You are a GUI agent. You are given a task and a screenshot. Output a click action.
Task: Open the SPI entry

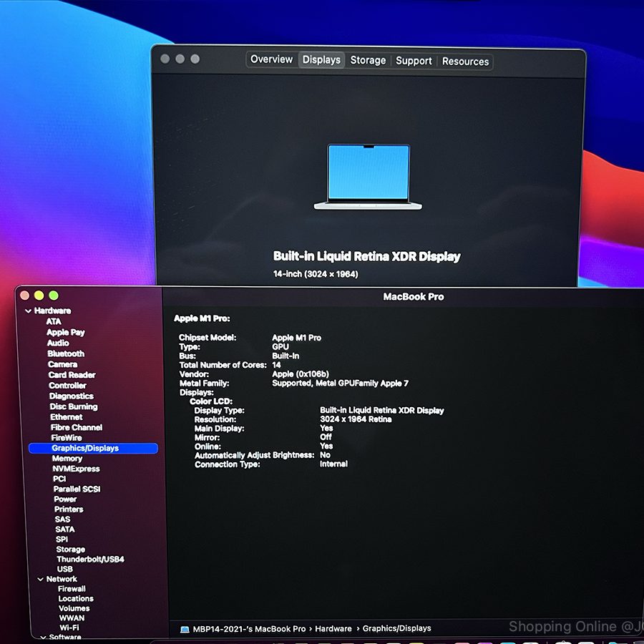(x=62, y=540)
